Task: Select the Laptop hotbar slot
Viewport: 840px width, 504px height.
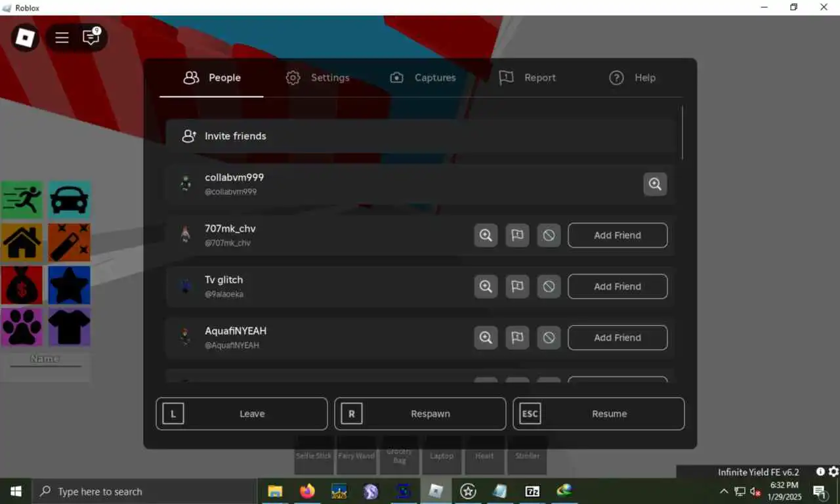Action: pos(442,455)
